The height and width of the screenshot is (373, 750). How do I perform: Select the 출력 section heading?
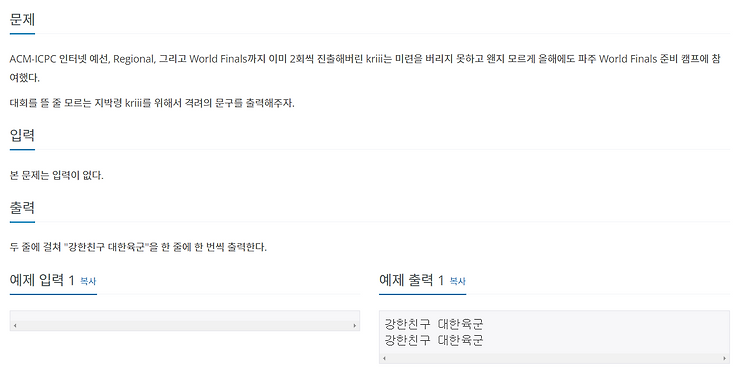tap(22, 208)
